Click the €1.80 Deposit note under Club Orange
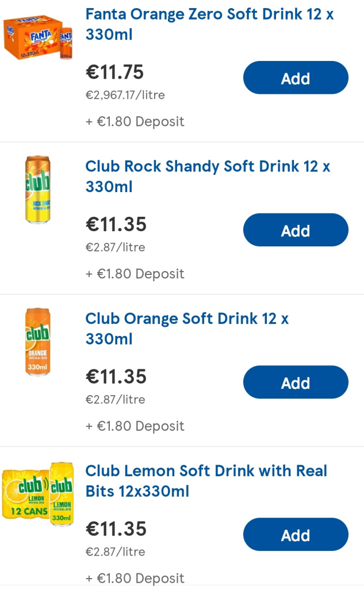 point(135,426)
